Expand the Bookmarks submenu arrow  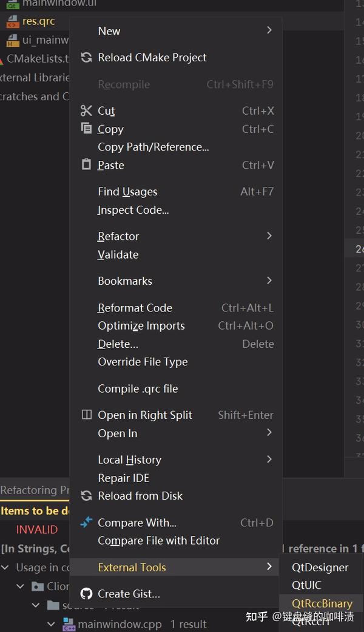[x=269, y=280]
